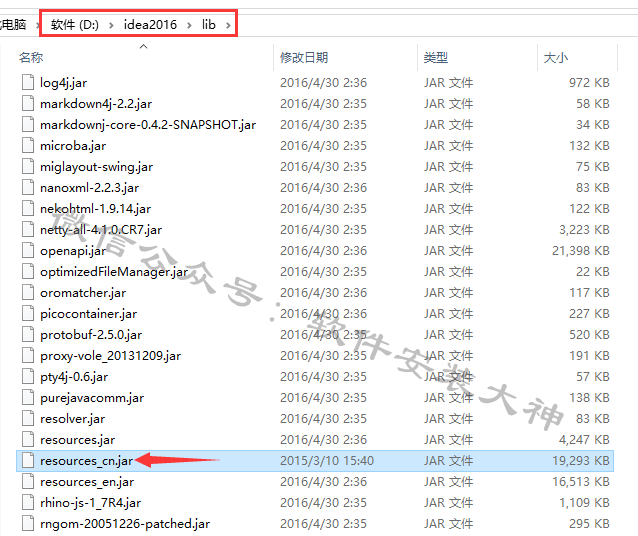The height and width of the screenshot is (536, 638).
Task: Select file name rhino-js-1_7R4.jar
Action: tap(91, 503)
